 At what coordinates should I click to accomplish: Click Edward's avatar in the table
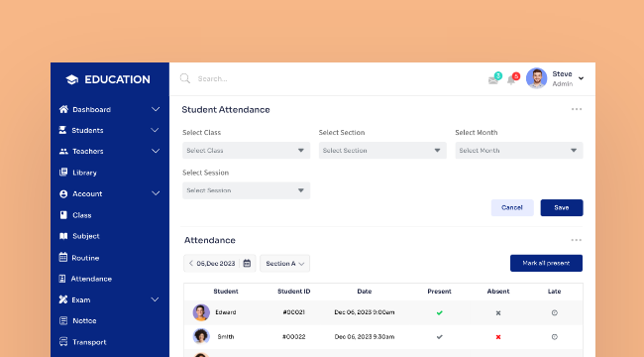tap(201, 312)
